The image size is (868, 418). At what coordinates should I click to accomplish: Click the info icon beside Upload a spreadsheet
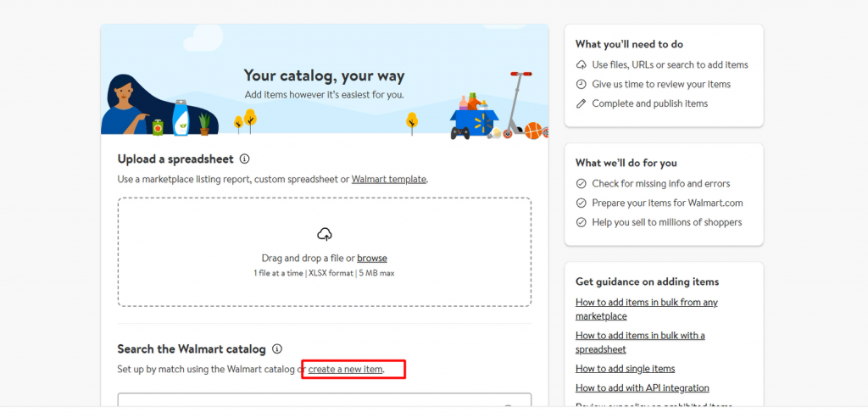[244, 159]
